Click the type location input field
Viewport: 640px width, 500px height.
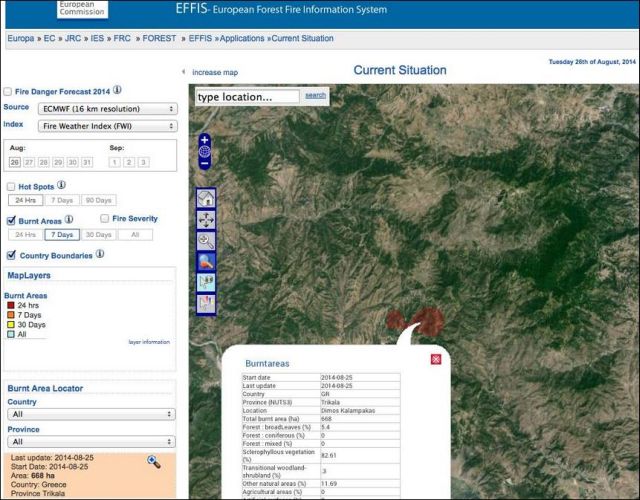click(247, 97)
